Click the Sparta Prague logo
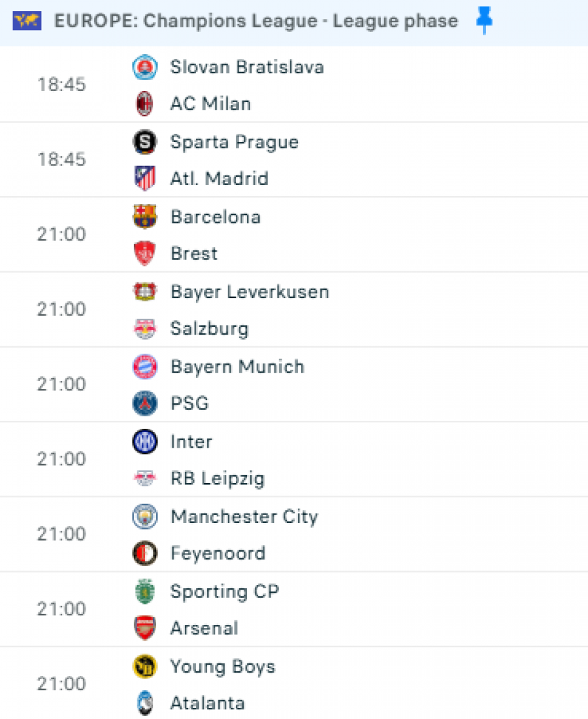Viewport: 588px width, 719px height. click(144, 142)
